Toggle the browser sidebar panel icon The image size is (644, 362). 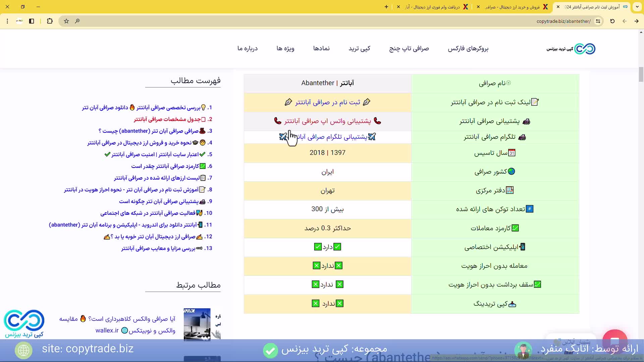32,21
